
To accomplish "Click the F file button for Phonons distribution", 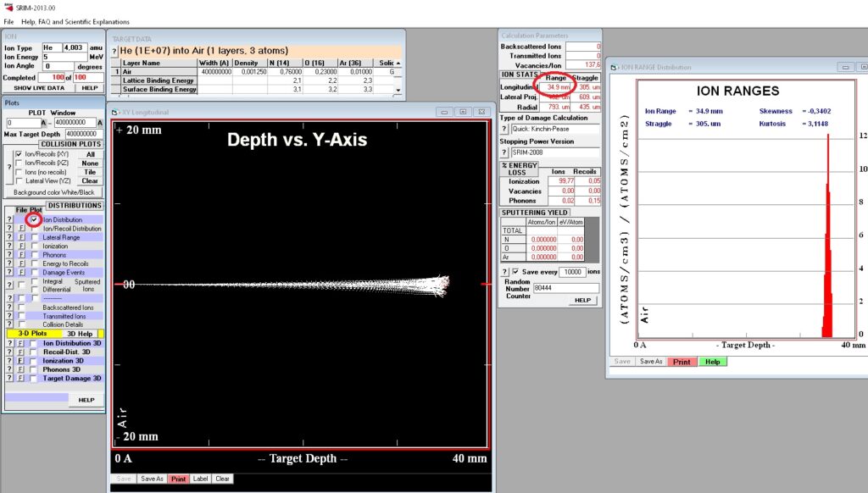I will coord(21,255).
